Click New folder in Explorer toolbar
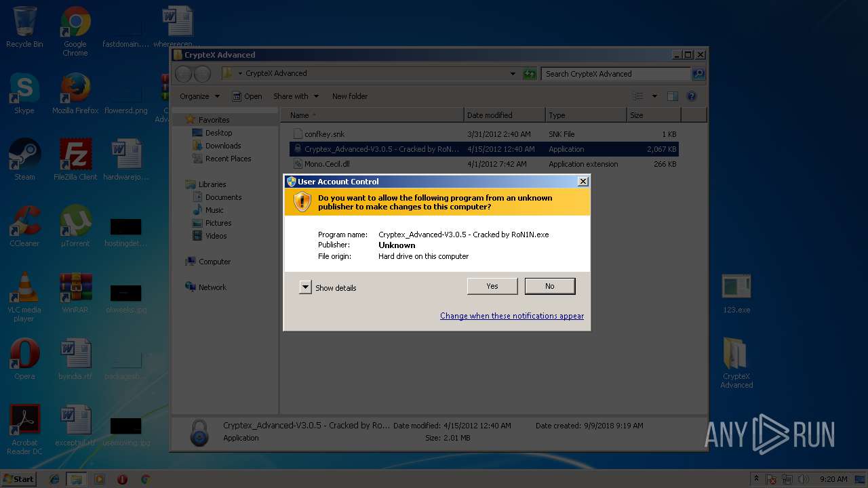Image resolution: width=868 pixels, height=488 pixels. [350, 96]
